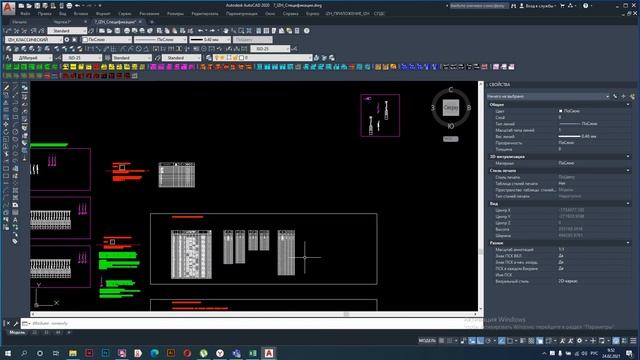The width and height of the screenshot is (640, 360).
Task: Open the ПоСлою color control dropdown
Action: point(107,40)
